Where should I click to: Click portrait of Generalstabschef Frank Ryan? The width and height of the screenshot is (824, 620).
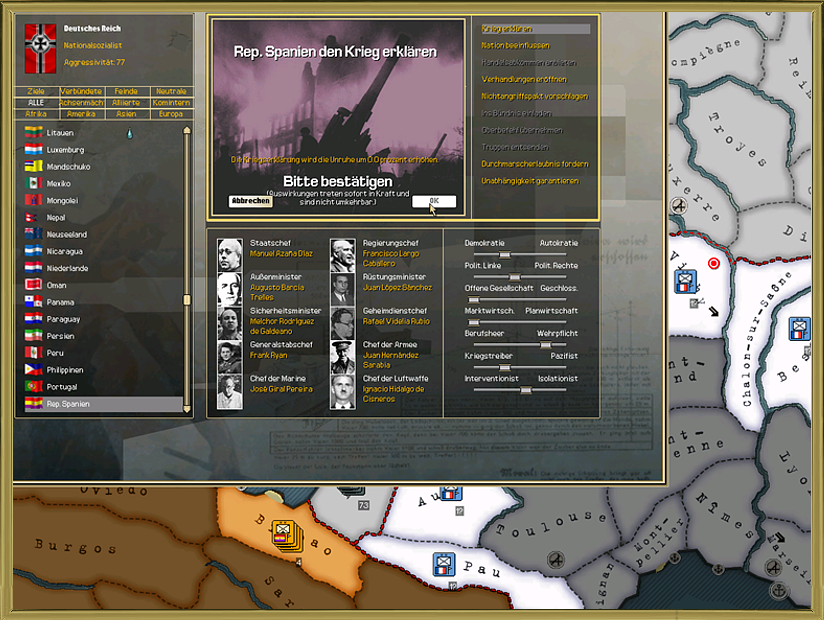tap(231, 357)
